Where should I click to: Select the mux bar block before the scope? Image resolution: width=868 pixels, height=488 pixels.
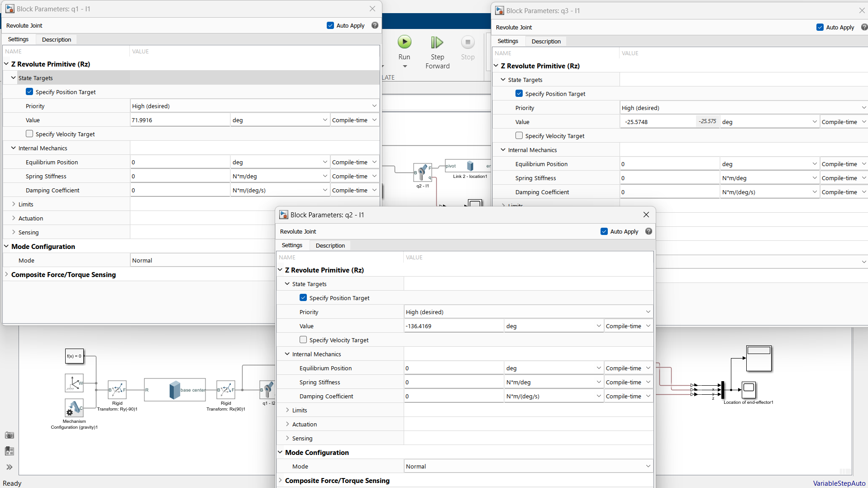coord(723,390)
